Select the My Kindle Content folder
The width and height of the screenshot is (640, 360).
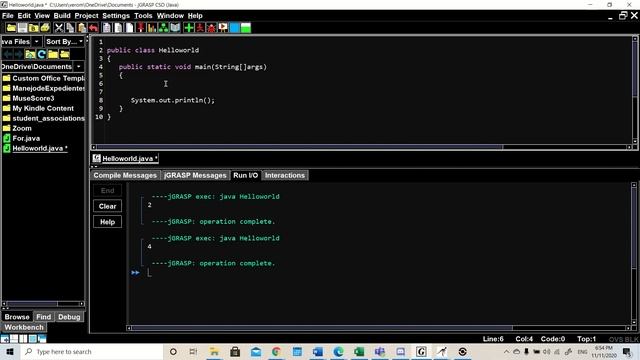tap(38, 108)
